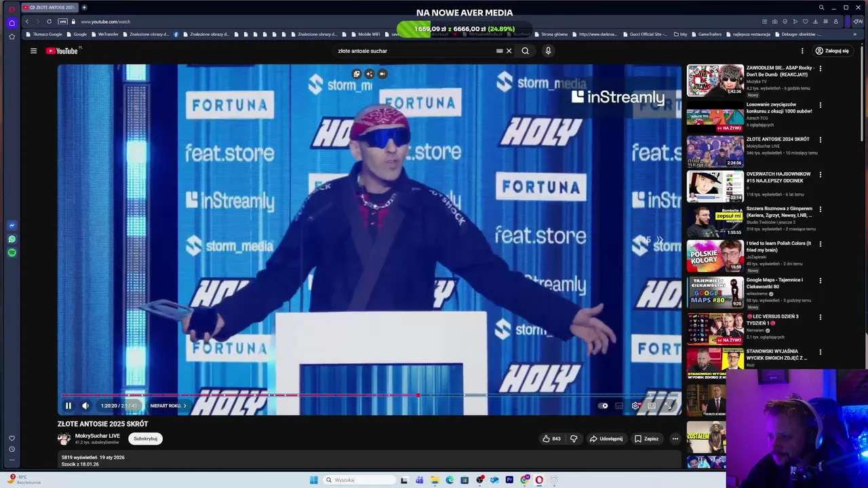Open options for Google Maps Tajemnice video

click(x=821, y=281)
